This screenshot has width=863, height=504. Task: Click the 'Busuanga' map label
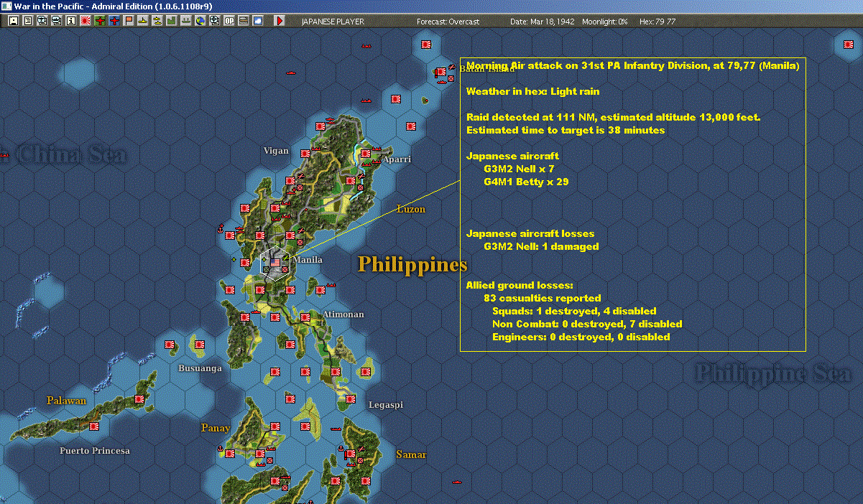click(200, 368)
